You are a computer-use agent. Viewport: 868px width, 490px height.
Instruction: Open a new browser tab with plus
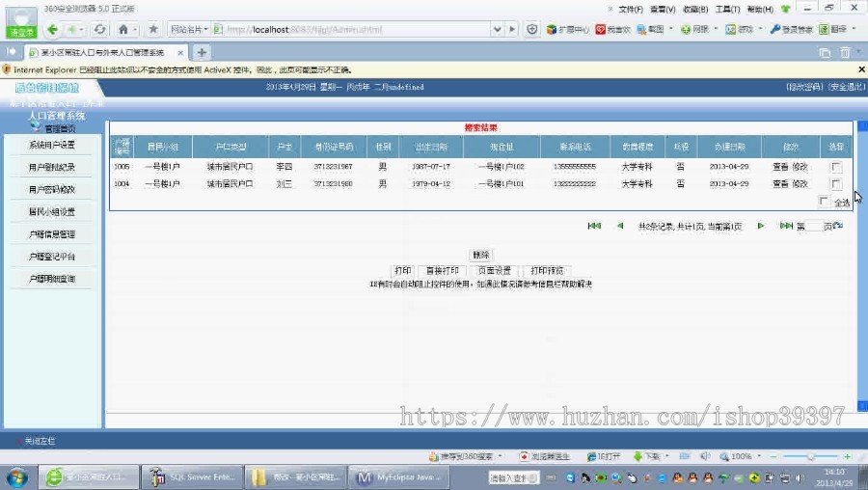coord(202,53)
